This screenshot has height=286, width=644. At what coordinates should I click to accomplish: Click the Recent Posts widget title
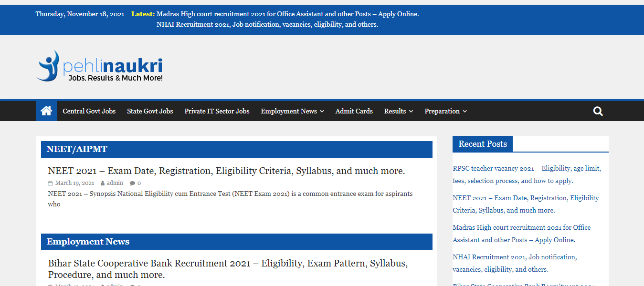pyautogui.click(x=483, y=144)
